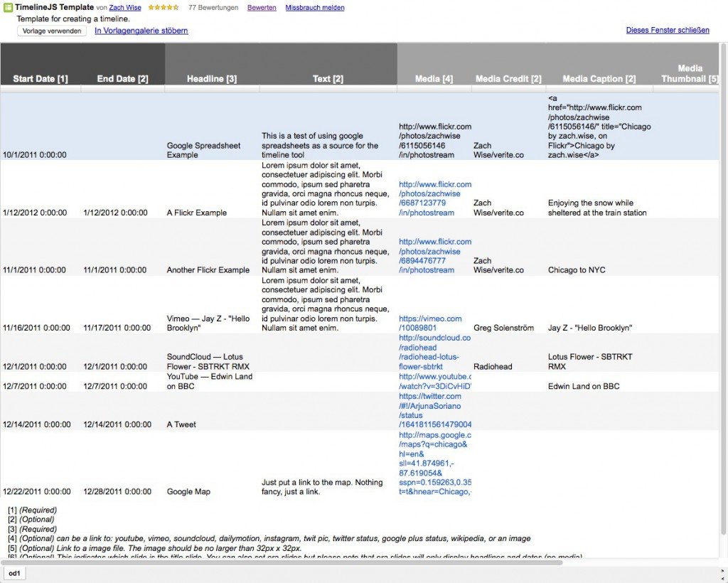728x583 pixels.
Task: Click the Media Credit column header
Action: click(508, 79)
